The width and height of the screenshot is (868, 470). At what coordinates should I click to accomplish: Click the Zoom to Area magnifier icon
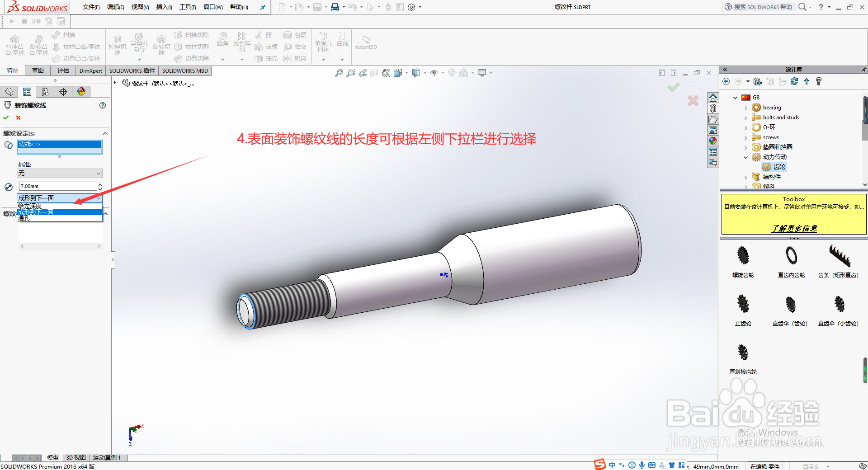pos(350,73)
